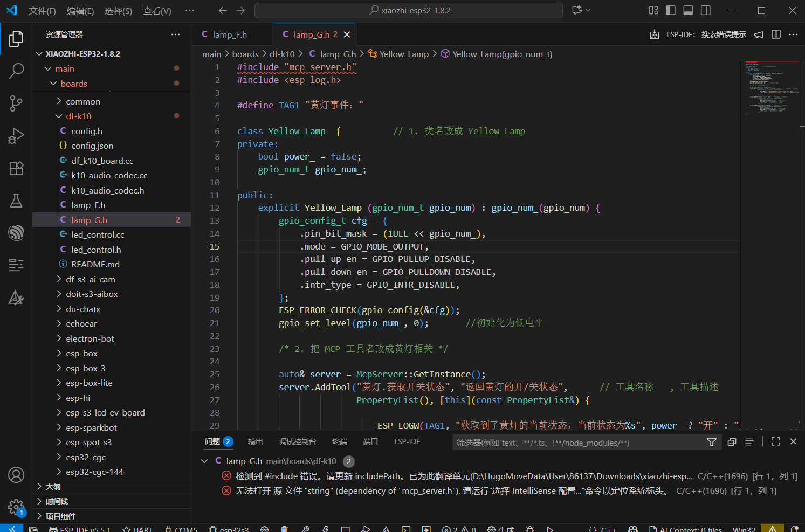Open the Testing flask view

16,201
